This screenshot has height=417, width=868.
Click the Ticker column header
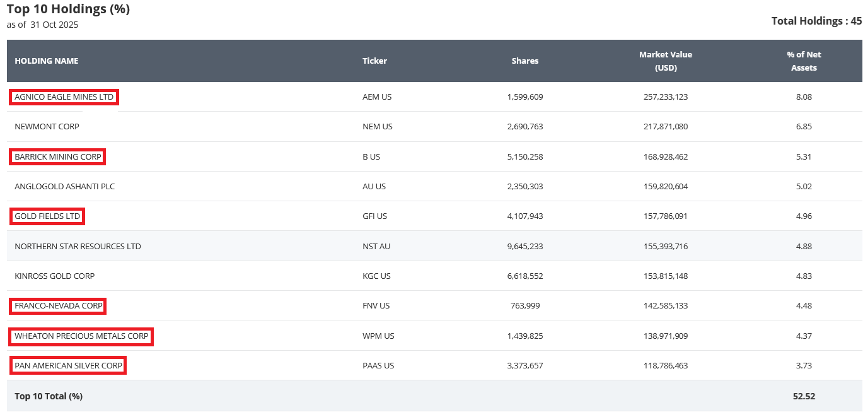(374, 61)
